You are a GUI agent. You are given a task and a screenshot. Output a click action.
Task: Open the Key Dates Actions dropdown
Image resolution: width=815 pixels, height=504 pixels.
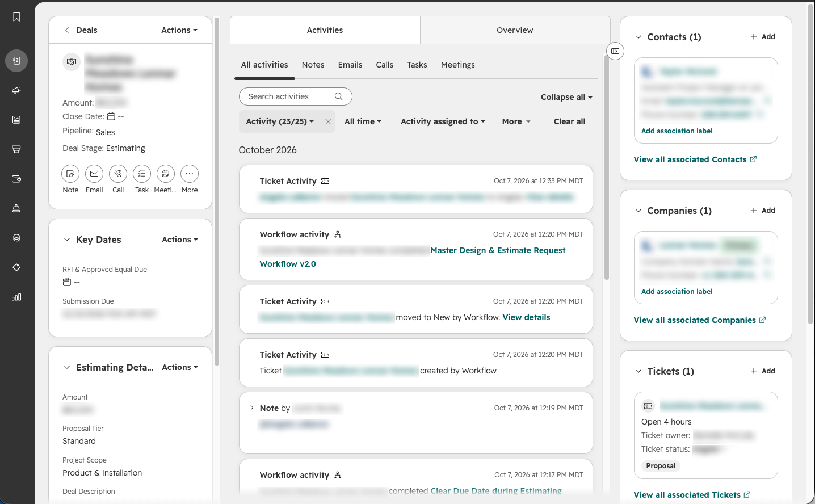[180, 240]
